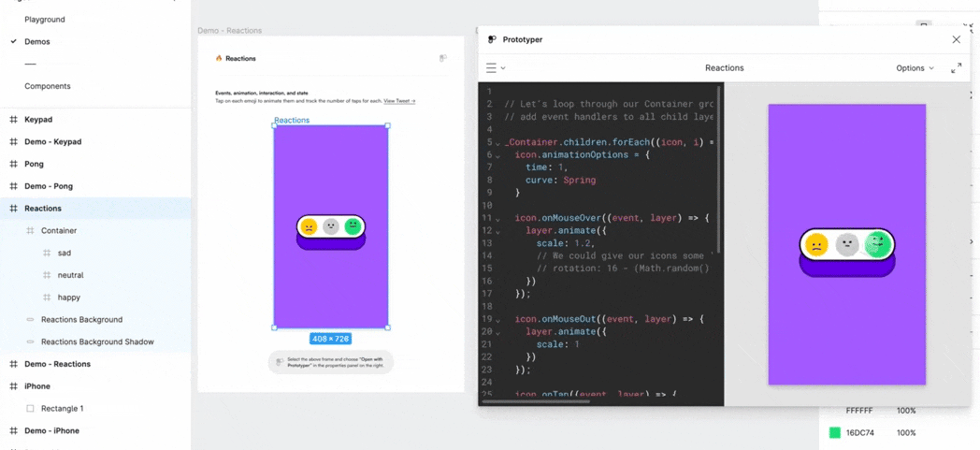The width and height of the screenshot is (980, 450).
Task: Click the neutral emoji in the preview
Action: [x=846, y=245]
